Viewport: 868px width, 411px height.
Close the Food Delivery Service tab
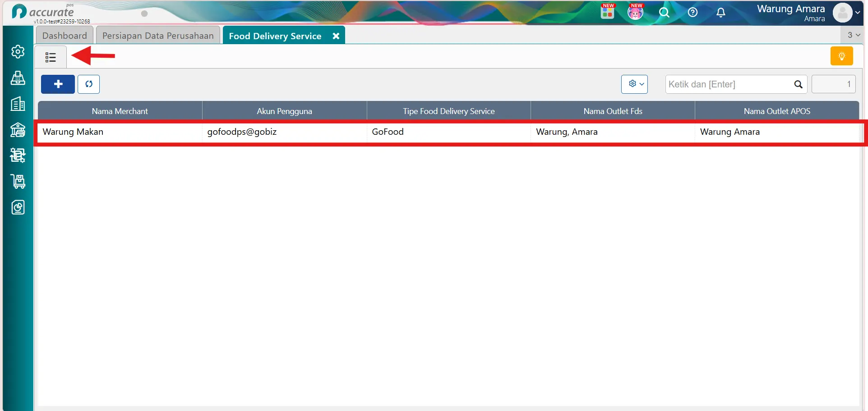(336, 36)
